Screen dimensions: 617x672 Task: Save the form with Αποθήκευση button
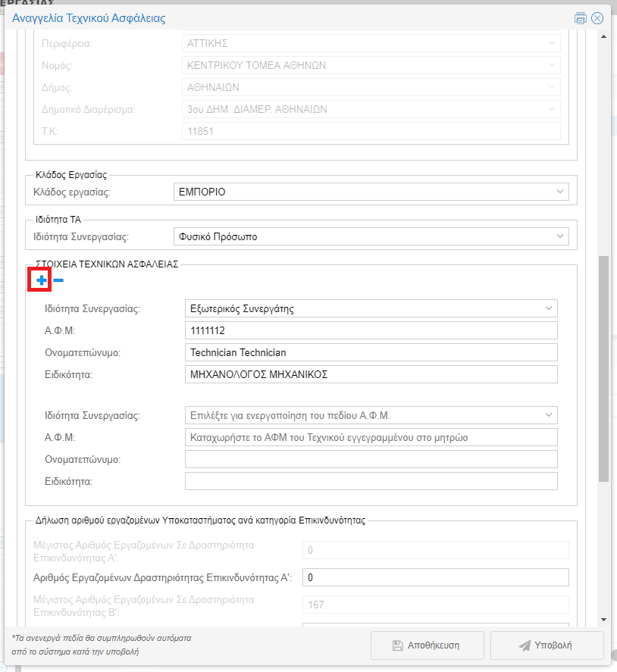click(427, 645)
